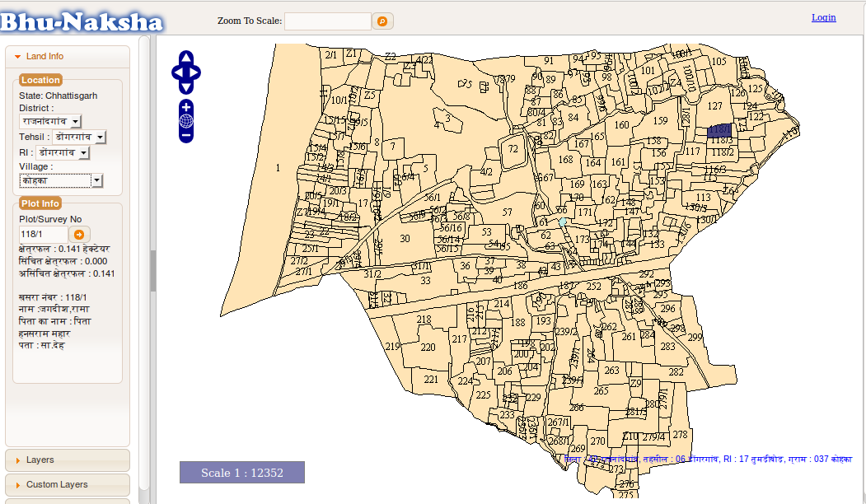Viewport: 866px width, 504px height.
Task: Zoom out using the minus button
Action: coord(186,135)
